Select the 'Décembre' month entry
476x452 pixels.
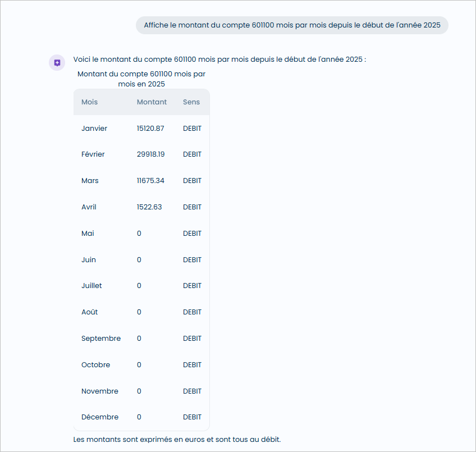click(99, 417)
